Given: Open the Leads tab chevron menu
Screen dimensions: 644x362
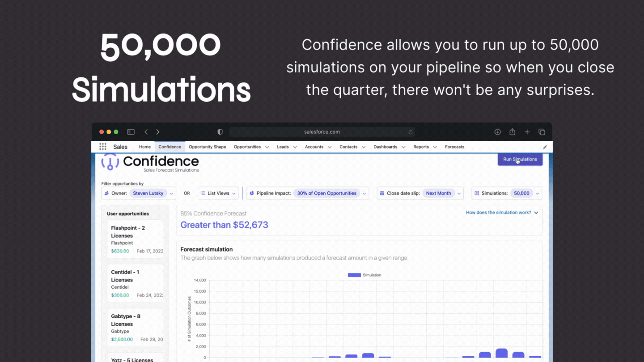Looking at the screenshot, I should click(x=295, y=147).
